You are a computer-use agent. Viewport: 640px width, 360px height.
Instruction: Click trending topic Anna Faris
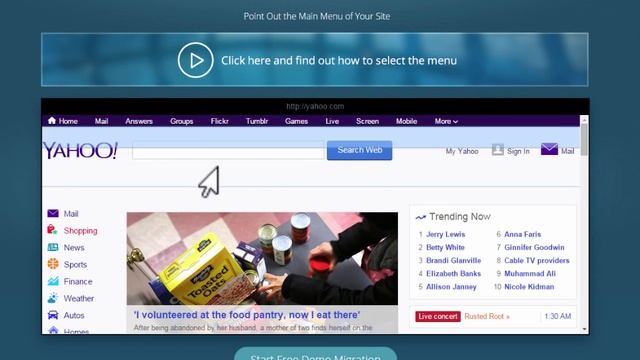[522, 234]
